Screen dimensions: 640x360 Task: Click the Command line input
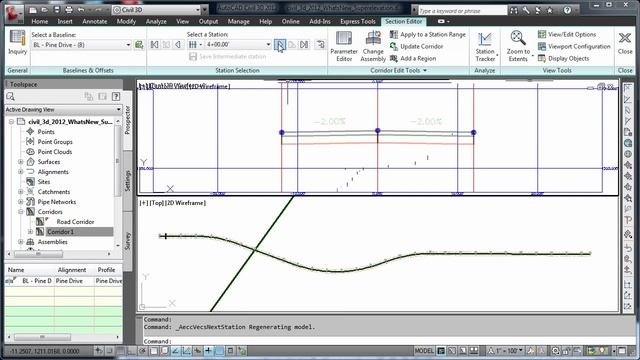(380, 341)
